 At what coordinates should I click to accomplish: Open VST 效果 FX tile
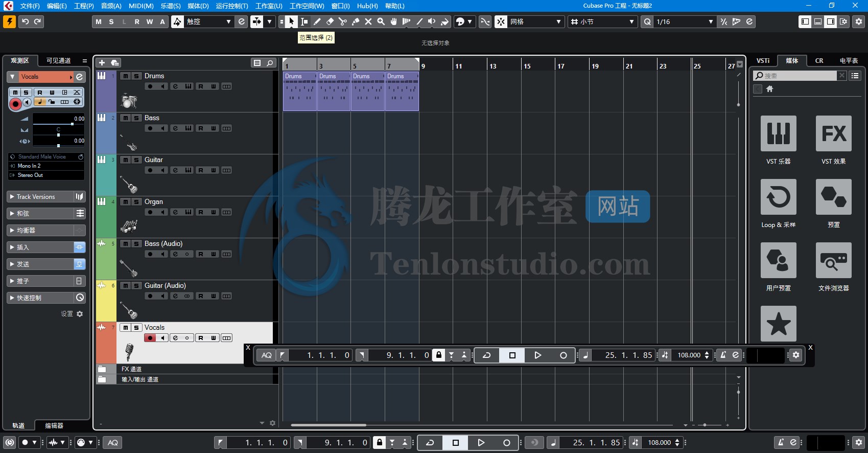pyautogui.click(x=833, y=133)
